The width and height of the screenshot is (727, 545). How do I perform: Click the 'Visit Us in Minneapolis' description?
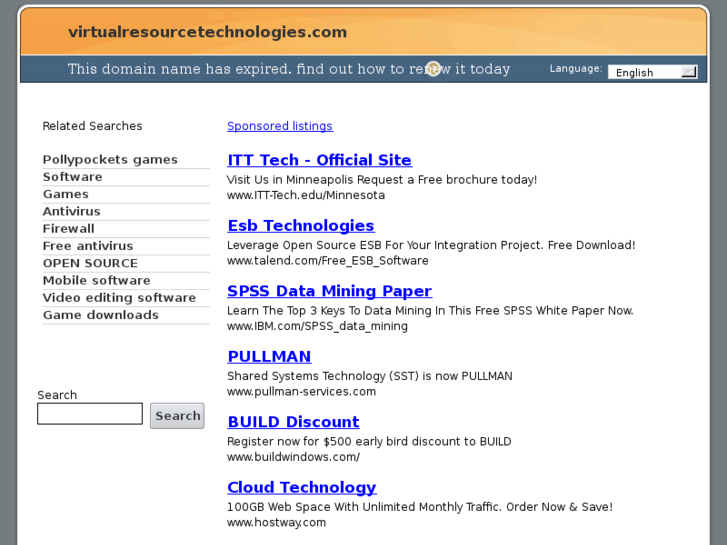[382, 180]
